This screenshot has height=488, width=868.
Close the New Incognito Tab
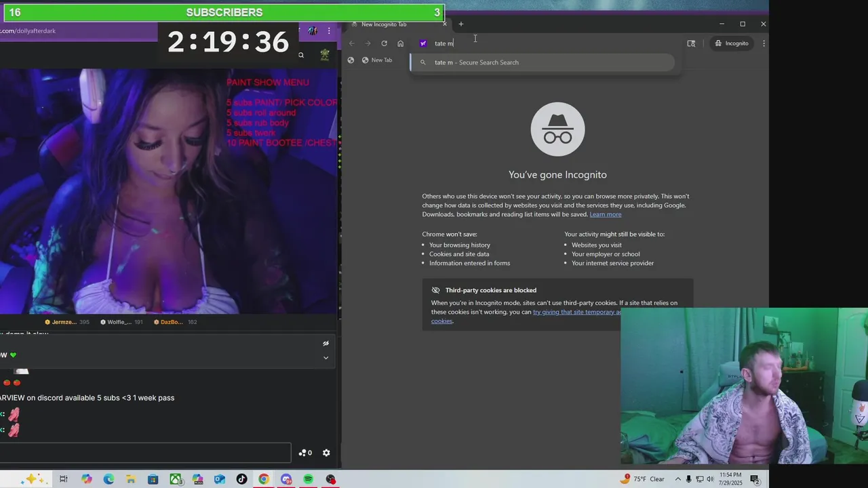pyautogui.click(x=445, y=24)
